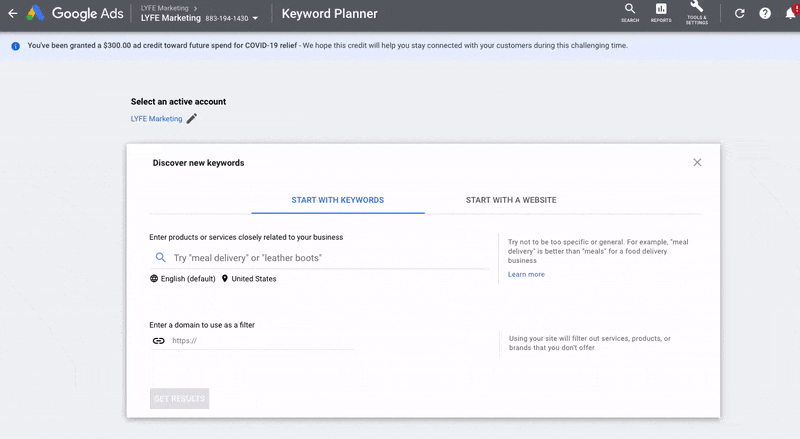The image size is (800, 439).
Task: Click the domain filter https:// field
Action: [260, 340]
